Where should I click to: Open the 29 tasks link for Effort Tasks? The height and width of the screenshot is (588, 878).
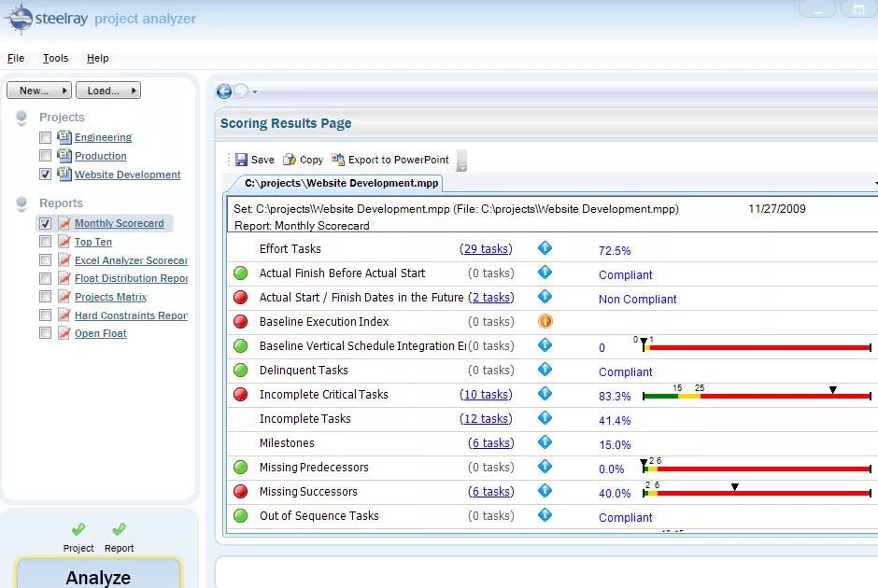pos(486,249)
